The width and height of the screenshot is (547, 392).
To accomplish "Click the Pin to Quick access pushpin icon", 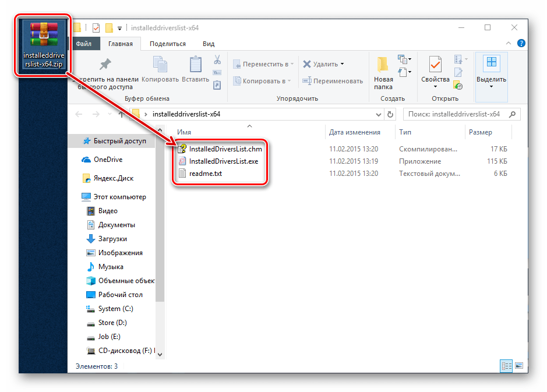I will [x=105, y=64].
